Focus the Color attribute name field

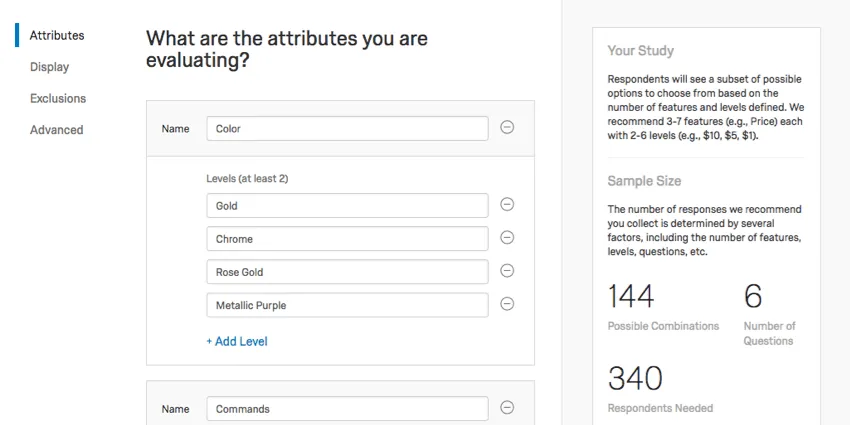347,128
